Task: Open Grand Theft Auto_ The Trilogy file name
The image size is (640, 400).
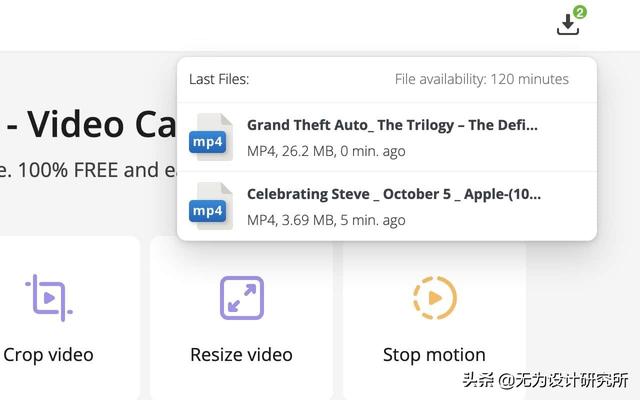Action: point(392,125)
